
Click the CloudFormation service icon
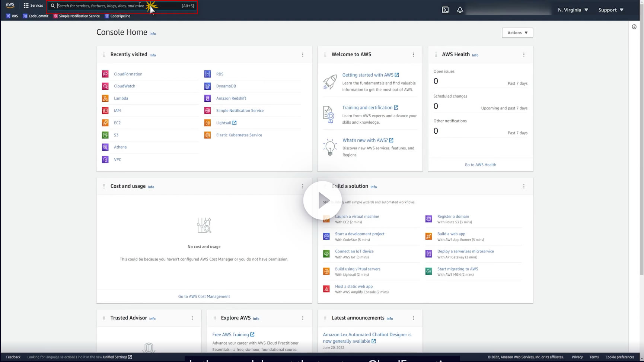click(105, 74)
